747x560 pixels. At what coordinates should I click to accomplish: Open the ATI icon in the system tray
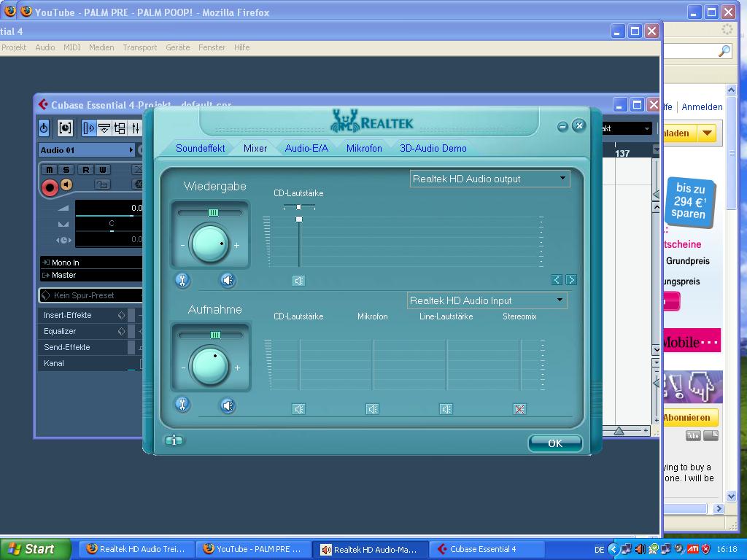692,550
